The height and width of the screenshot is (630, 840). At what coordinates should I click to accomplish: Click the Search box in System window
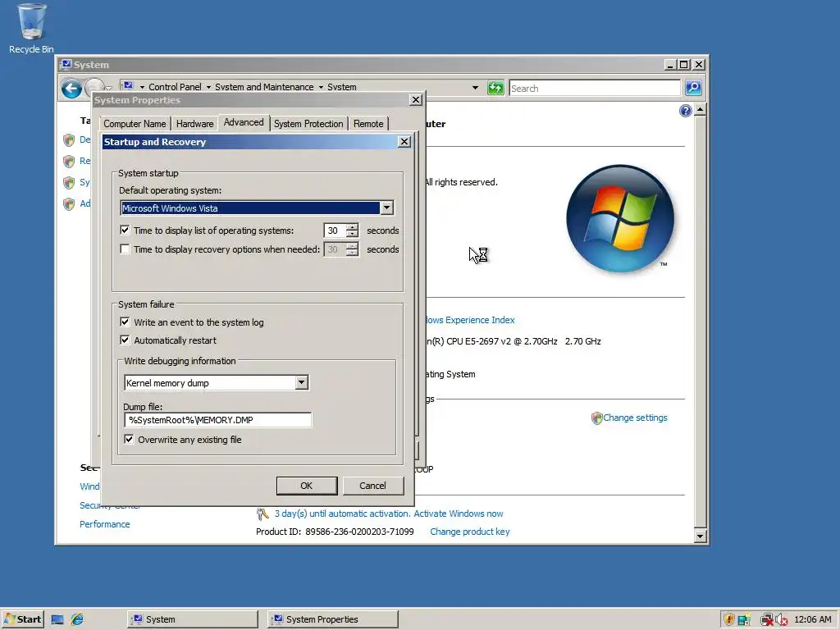pyautogui.click(x=595, y=88)
